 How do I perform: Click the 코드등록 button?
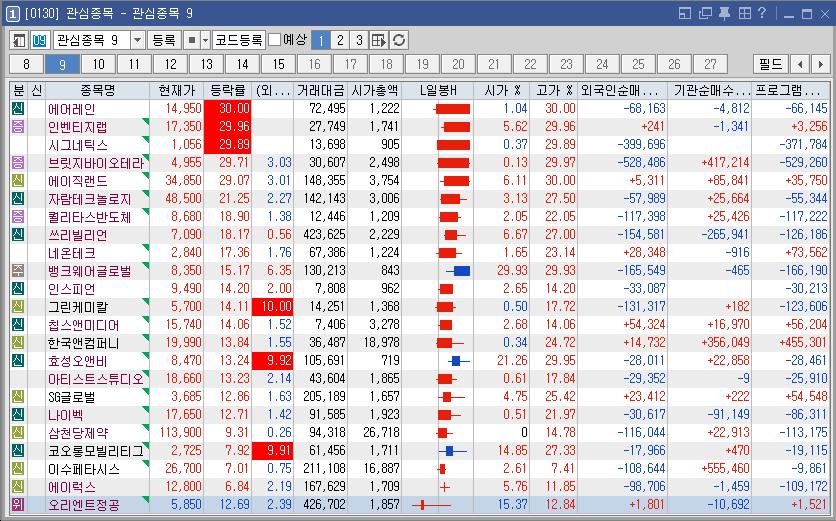click(x=239, y=40)
